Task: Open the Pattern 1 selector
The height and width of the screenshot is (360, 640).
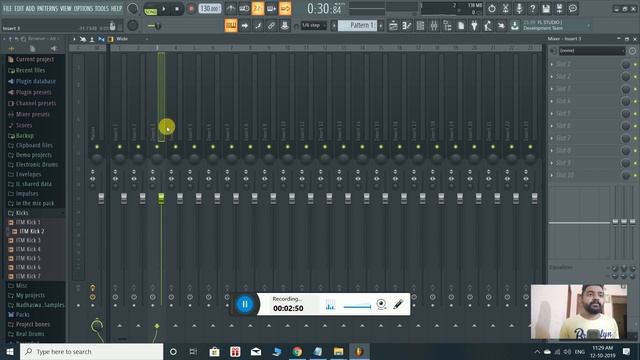Action: (x=357, y=26)
